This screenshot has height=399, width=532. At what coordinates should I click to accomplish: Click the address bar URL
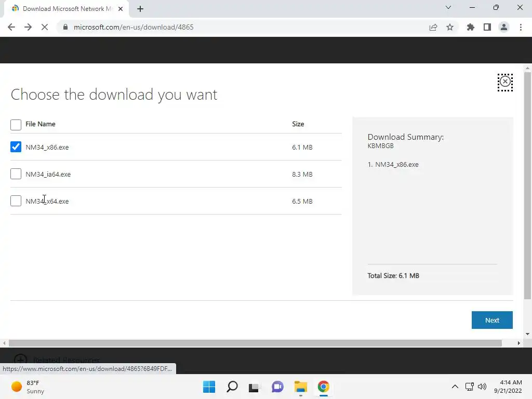[x=134, y=27]
